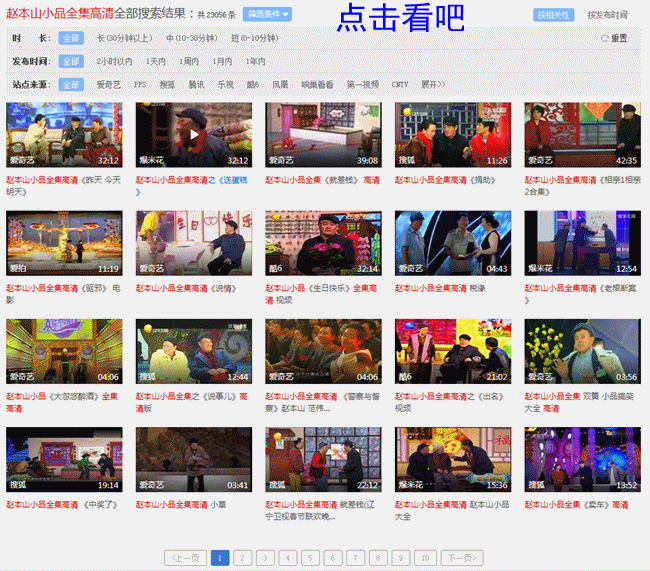Viewport: 650px width, 571px height.
Task: Open the 13:52 《卖车》 video thumbnail
Action: [582, 459]
